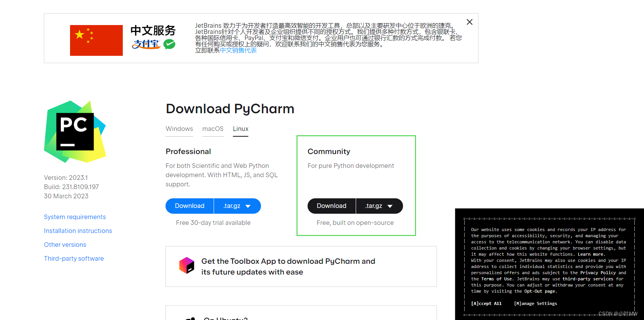
Task: Switch to the Windows tab
Action: tap(179, 129)
